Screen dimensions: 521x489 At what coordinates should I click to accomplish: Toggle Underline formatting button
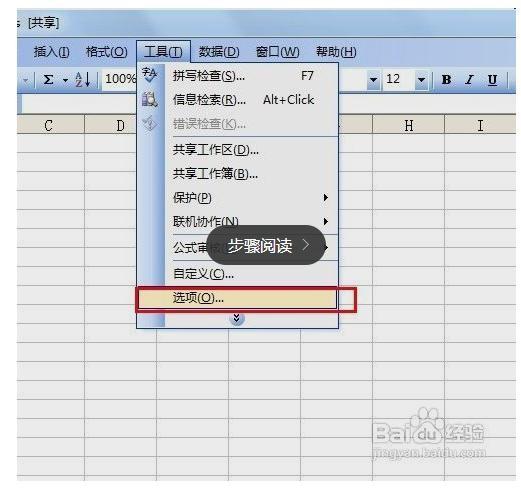tap(492, 80)
